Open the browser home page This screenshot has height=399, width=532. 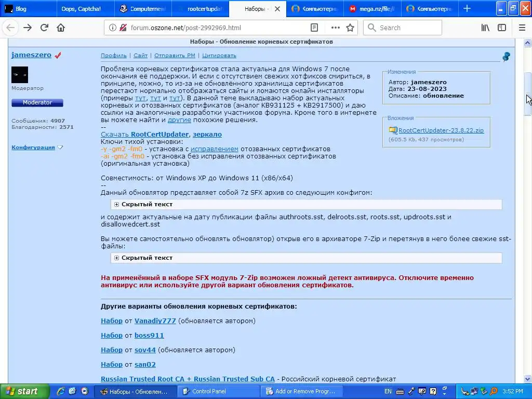pyautogui.click(x=61, y=28)
